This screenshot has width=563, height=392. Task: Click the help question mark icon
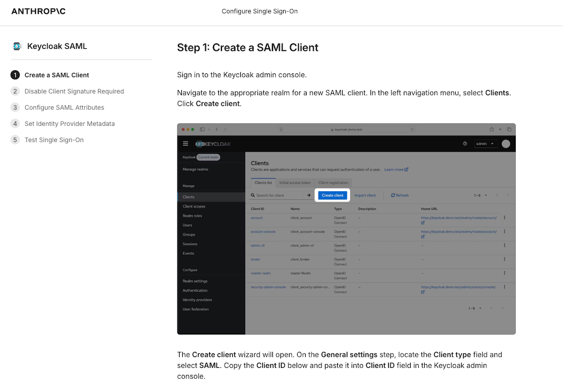[465, 144]
